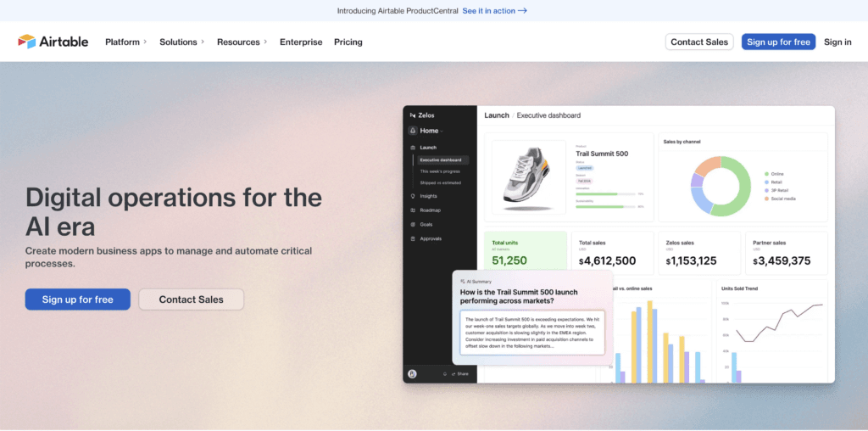Click the Airtable logo in the header

pyautogui.click(x=53, y=42)
